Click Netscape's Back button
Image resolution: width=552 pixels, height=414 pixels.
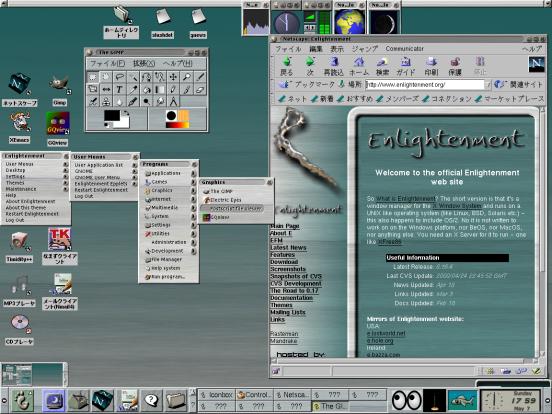coord(287,66)
